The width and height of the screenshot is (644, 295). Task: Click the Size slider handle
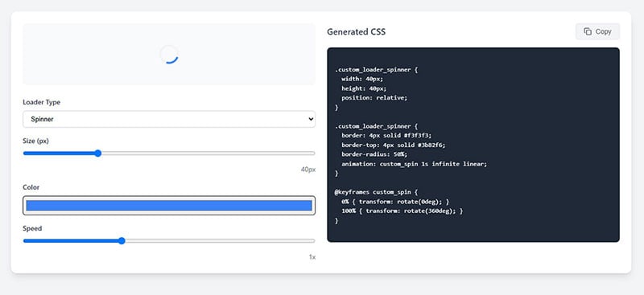97,154
